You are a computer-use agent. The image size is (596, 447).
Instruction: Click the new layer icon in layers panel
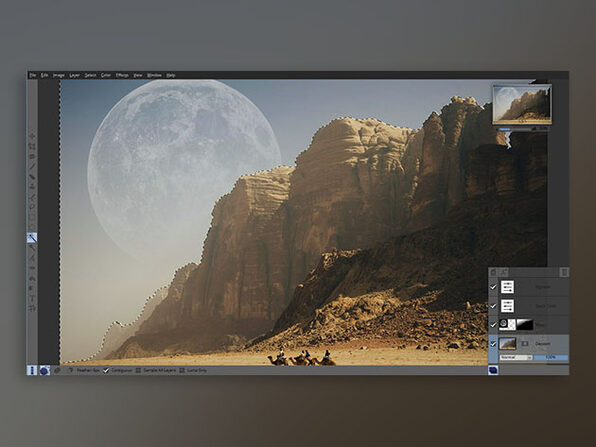(x=493, y=272)
